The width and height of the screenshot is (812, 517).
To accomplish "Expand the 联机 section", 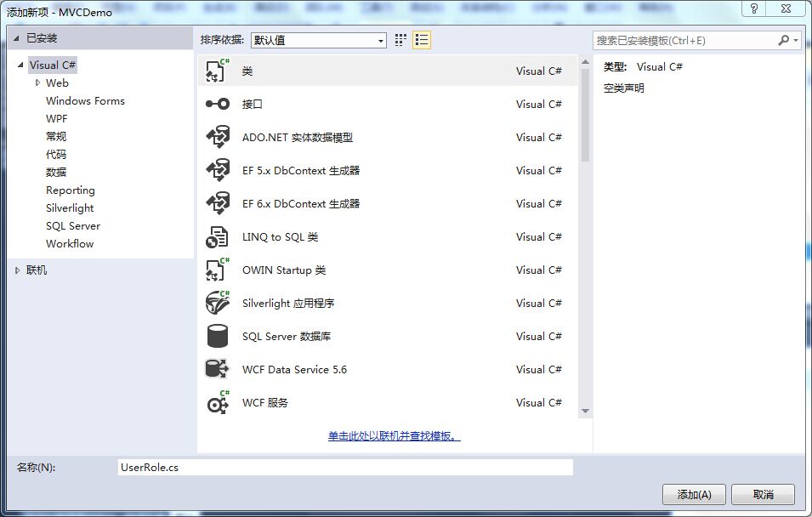I will pyautogui.click(x=17, y=270).
